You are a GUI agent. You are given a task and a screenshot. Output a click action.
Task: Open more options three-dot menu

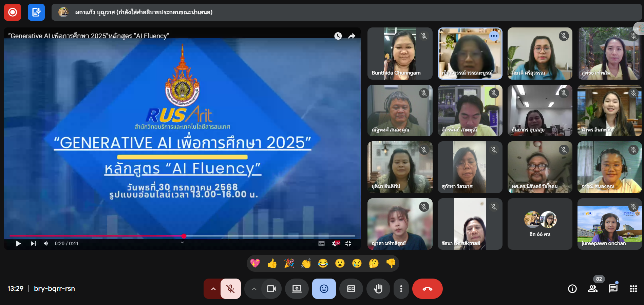point(401,289)
